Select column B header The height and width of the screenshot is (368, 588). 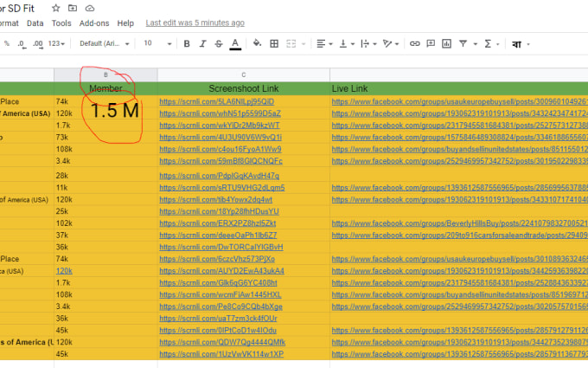[x=105, y=74]
